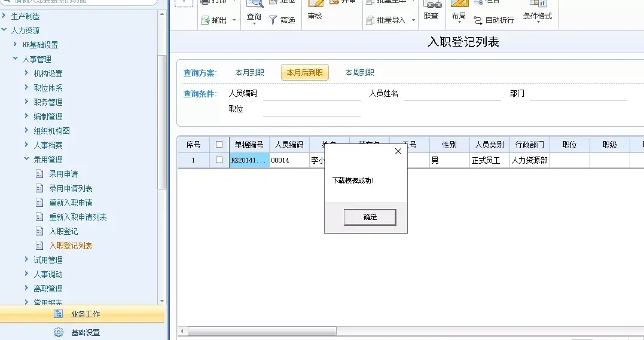This screenshot has width=644, height=340.
Task: Select the RZ20141... document number cell
Action: [249, 160]
